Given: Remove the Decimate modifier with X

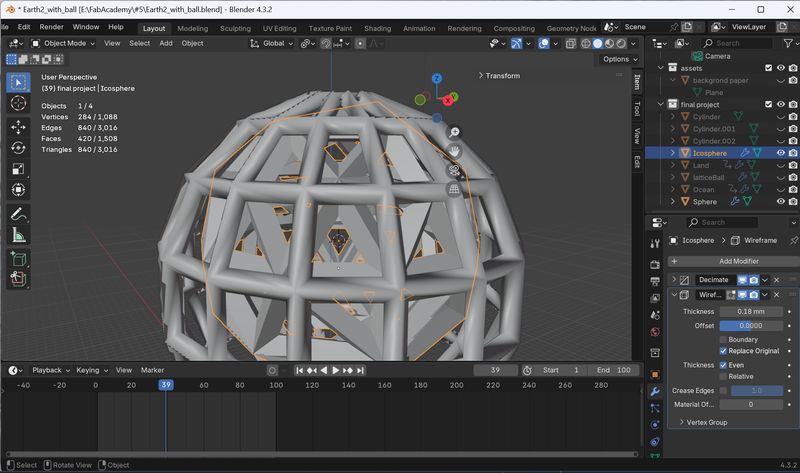Looking at the screenshot, I should click(x=777, y=280).
